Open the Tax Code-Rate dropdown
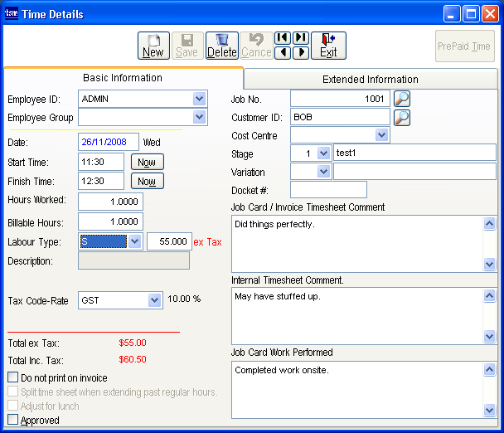 154,299
